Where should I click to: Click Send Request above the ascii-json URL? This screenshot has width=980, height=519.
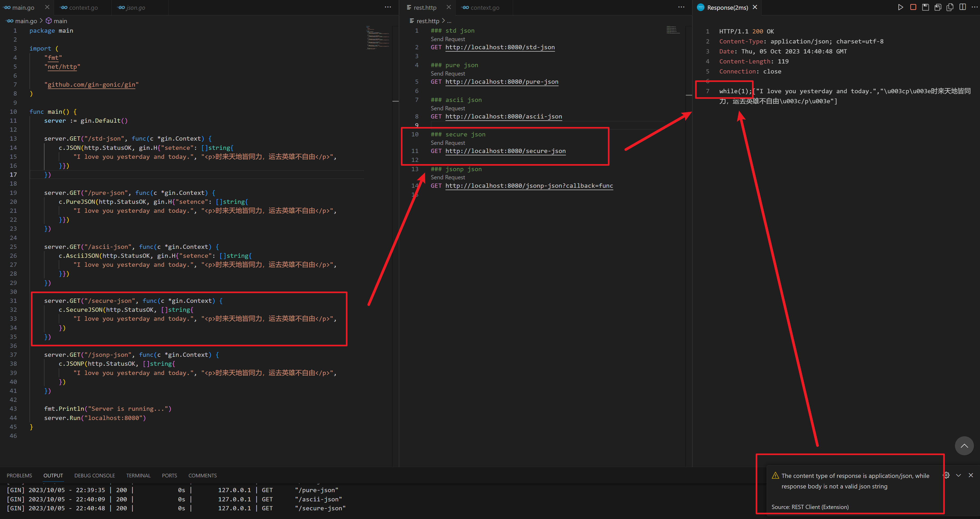[448, 108]
